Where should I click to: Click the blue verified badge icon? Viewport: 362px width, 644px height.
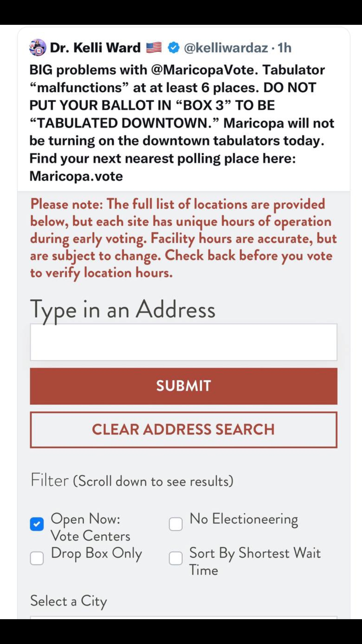(x=173, y=48)
